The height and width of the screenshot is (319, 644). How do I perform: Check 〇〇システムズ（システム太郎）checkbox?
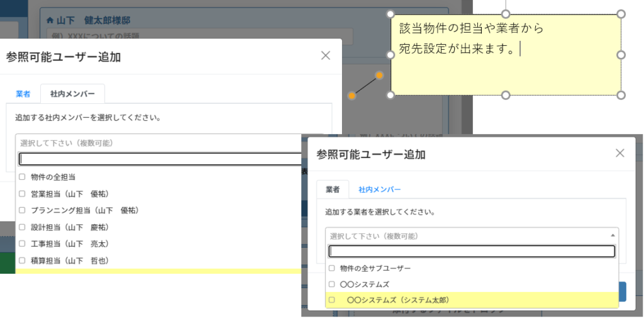(x=332, y=300)
